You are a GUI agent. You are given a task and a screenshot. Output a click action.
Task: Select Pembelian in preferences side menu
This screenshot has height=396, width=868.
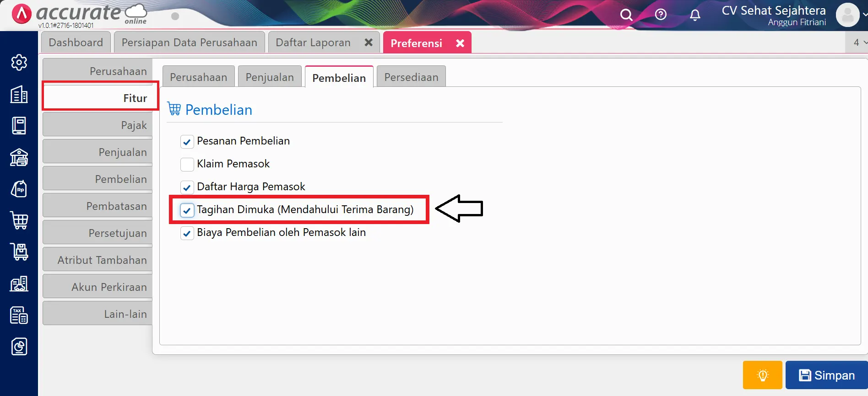pyautogui.click(x=98, y=179)
